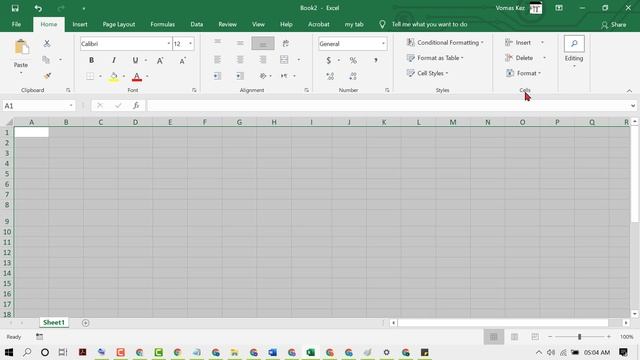Open the font size dropdown

pyautogui.click(x=190, y=44)
